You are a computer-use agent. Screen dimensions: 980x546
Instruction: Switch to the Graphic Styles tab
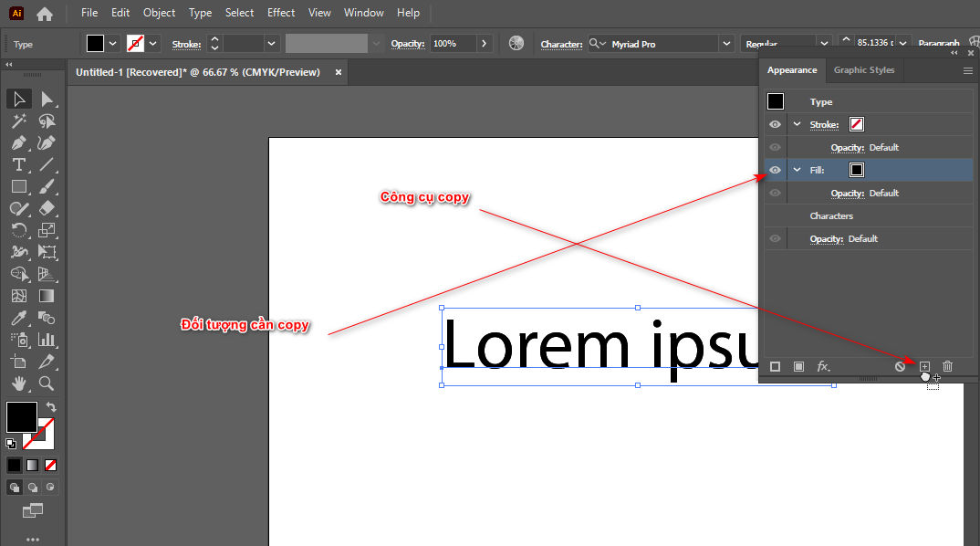click(x=863, y=70)
